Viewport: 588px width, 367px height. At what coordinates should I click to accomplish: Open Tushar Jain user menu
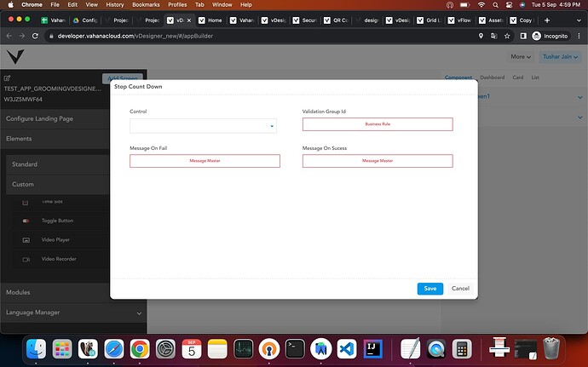click(560, 57)
